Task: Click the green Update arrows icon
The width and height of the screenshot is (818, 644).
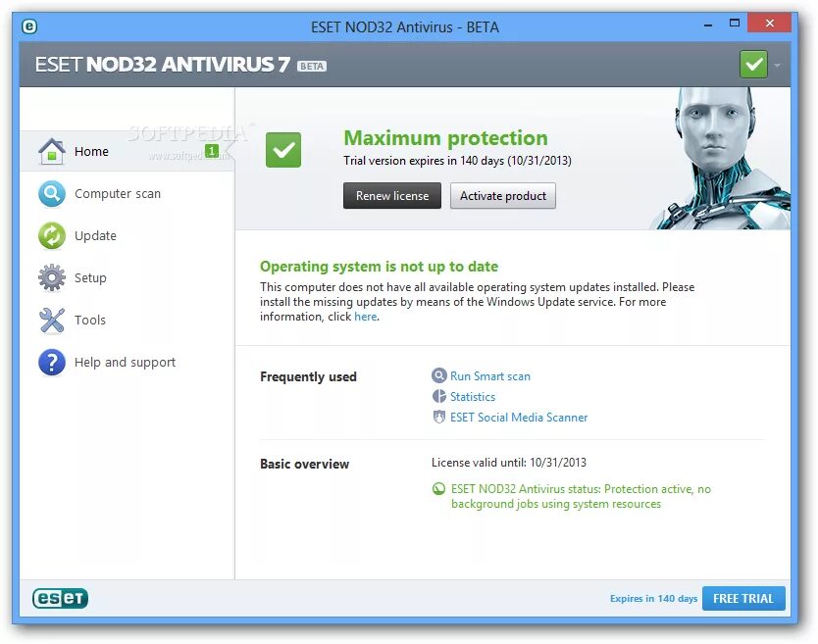Action: (x=52, y=235)
